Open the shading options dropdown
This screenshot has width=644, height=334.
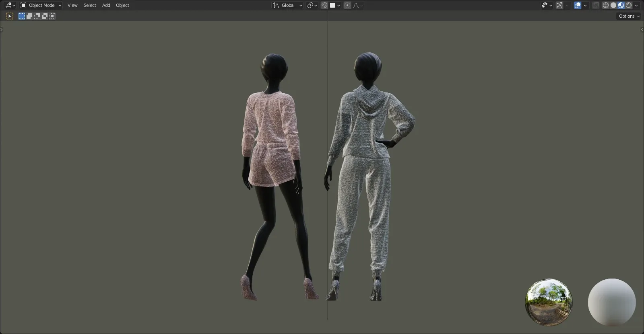tap(636, 5)
